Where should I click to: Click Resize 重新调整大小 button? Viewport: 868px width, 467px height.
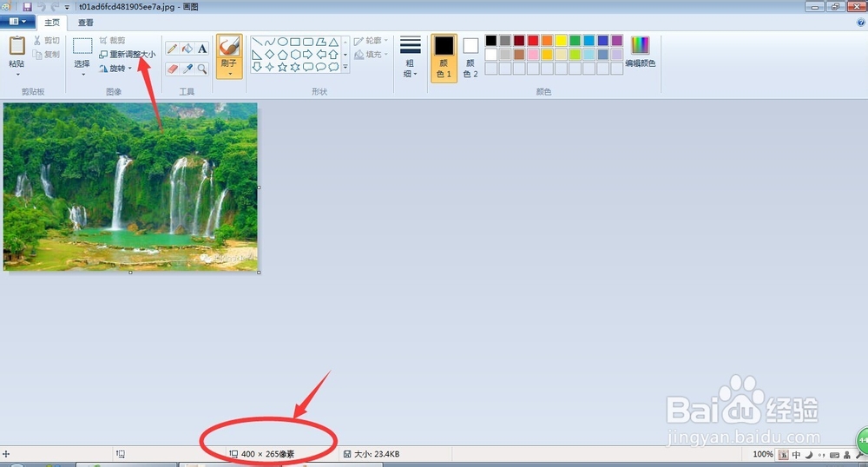click(128, 54)
